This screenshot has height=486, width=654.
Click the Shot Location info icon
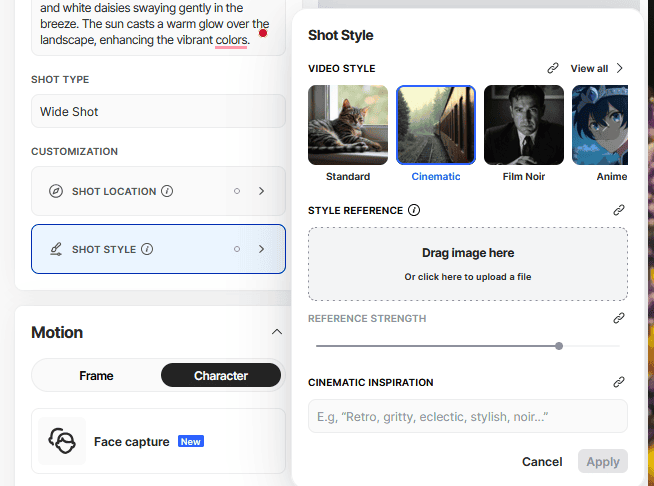(167, 191)
